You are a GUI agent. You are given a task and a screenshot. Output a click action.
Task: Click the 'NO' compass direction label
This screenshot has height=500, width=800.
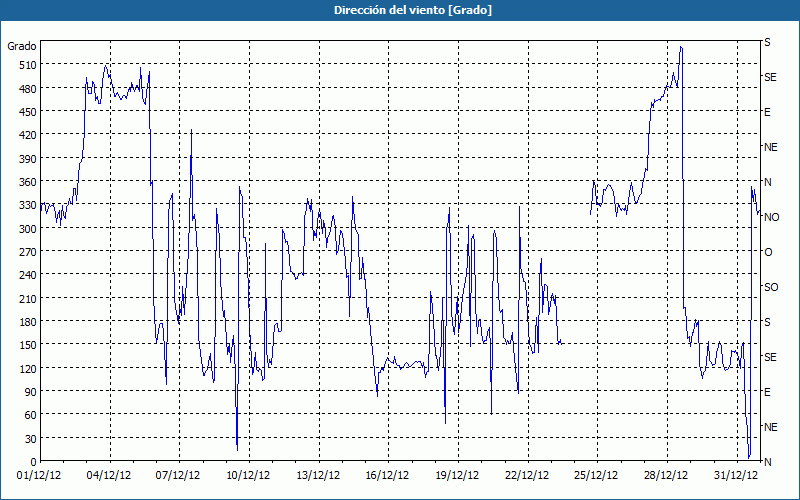(x=771, y=217)
